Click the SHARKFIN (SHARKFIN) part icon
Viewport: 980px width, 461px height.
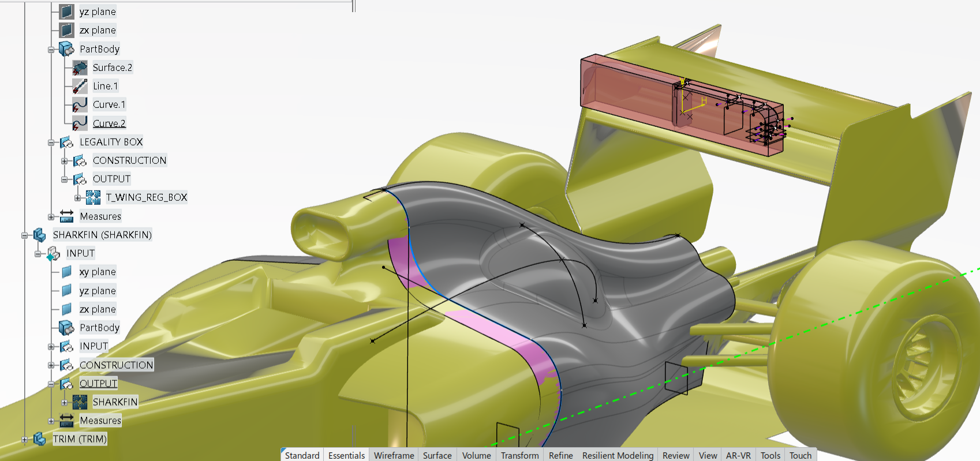[40, 235]
